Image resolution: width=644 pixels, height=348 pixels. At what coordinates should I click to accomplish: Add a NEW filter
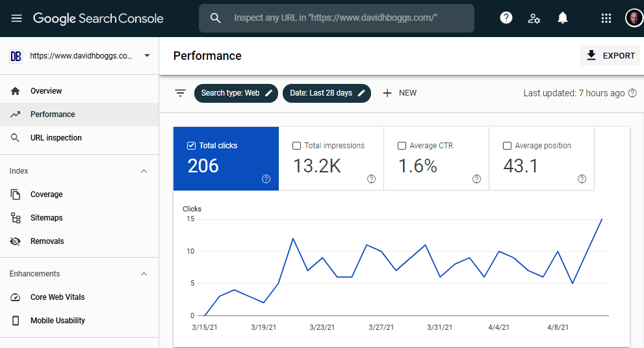pos(400,93)
